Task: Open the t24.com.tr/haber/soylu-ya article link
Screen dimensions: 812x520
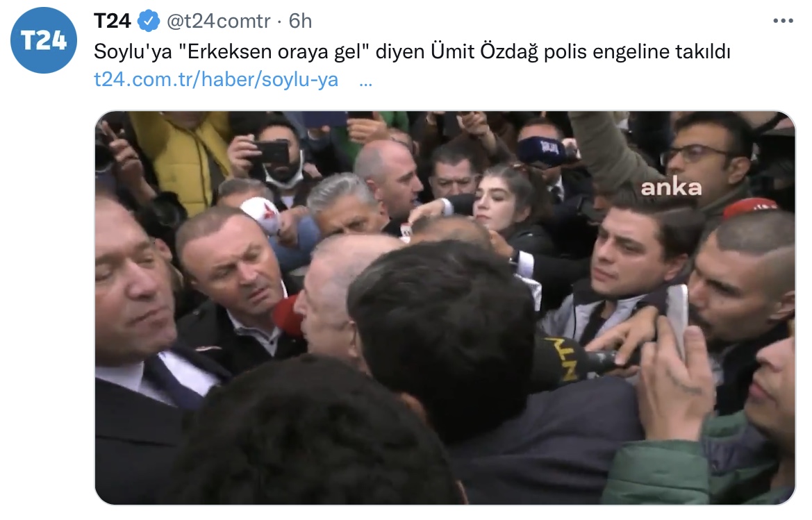Action: (x=216, y=80)
